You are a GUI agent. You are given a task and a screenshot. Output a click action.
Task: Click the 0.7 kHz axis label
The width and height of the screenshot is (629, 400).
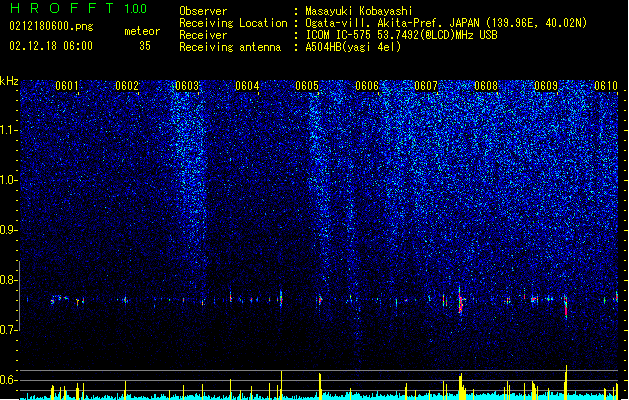coord(8,330)
